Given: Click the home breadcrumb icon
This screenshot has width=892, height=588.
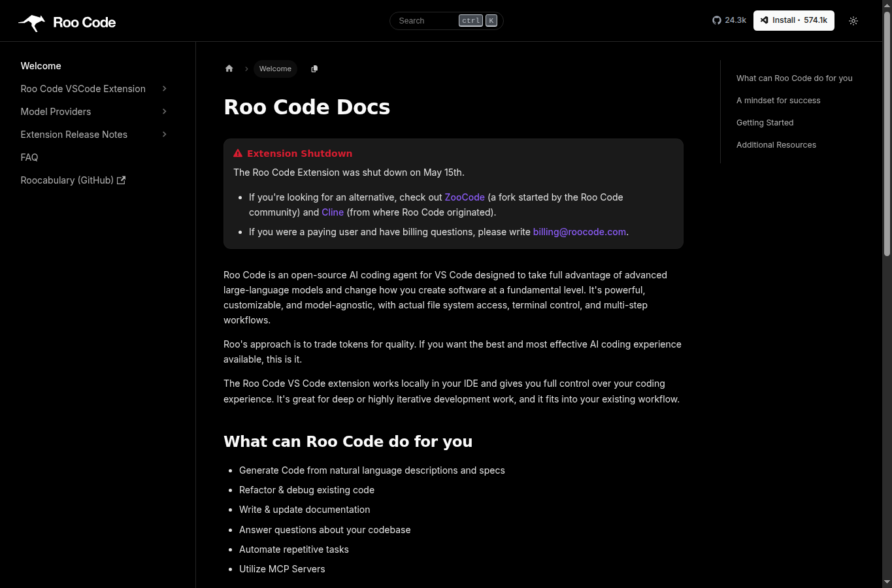Looking at the screenshot, I should [x=229, y=69].
